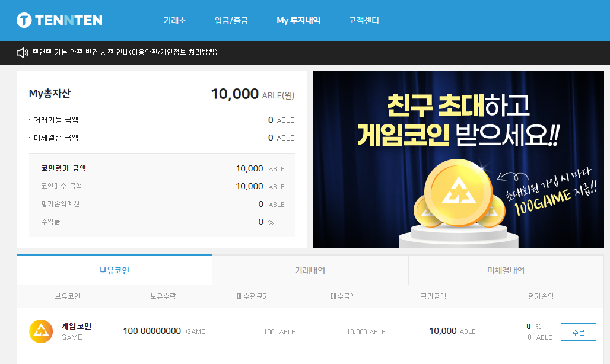Open the 고객센터 menu
The height and width of the screenshot is (364, 610).
364,20
